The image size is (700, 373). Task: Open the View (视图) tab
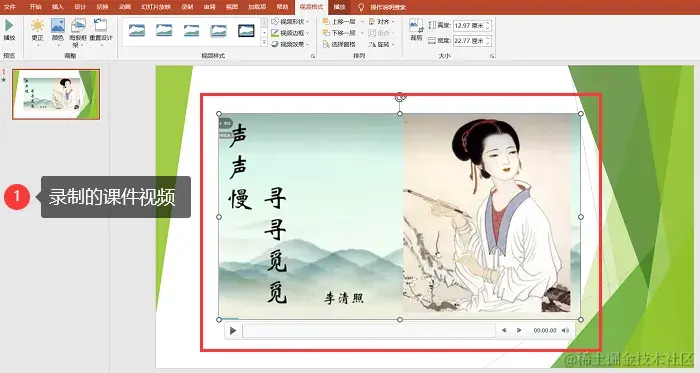[232, 7]
